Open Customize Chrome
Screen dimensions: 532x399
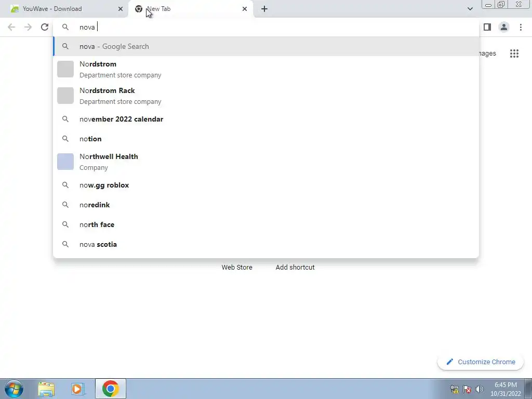click(x=481, y=362)
